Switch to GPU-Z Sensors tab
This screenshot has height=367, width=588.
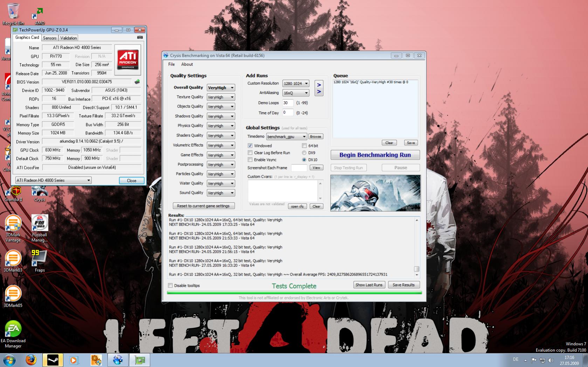[x=50, y=38]
